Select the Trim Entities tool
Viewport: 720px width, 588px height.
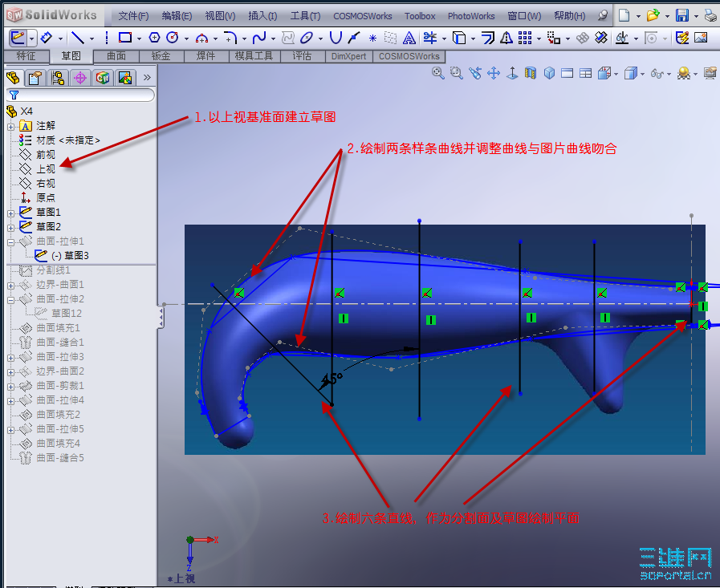click(430, 38)
